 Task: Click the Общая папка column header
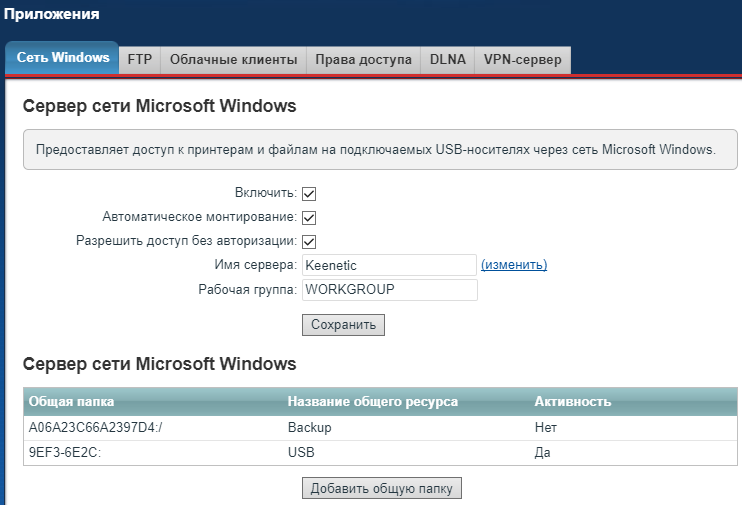tap(72, 402)
